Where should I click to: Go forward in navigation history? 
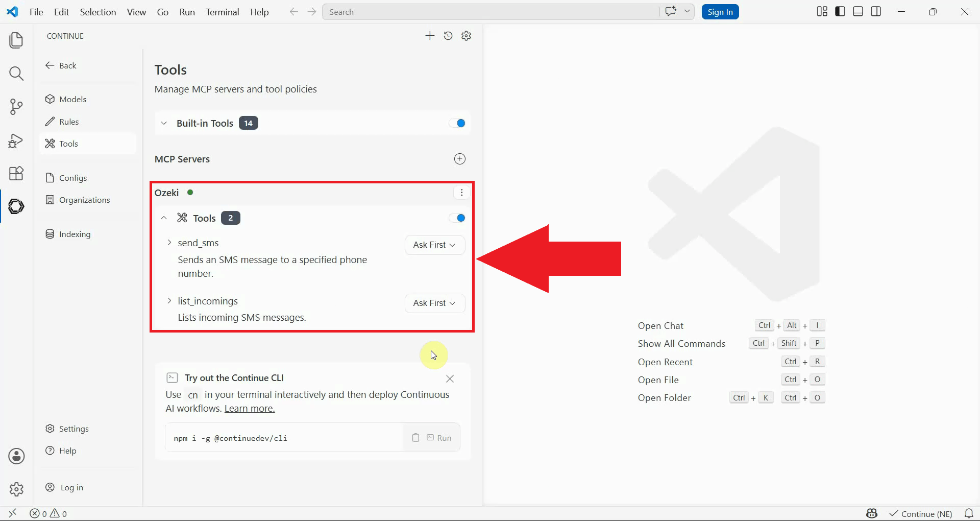coord(312,12)
